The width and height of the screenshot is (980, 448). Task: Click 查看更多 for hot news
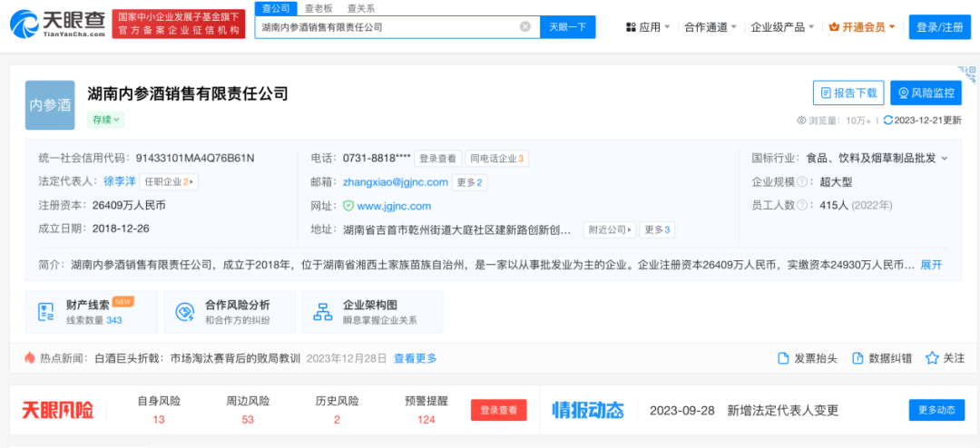click(x=415, y=358)
